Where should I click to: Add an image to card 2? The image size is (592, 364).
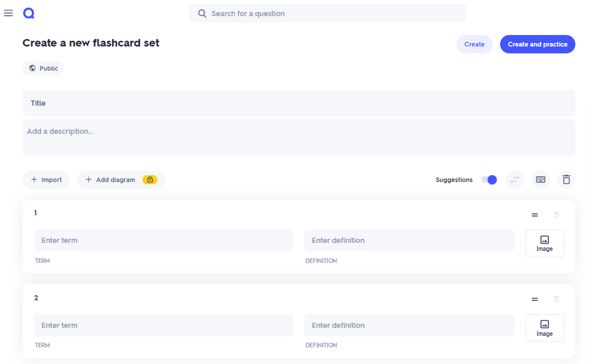[544, 328]
